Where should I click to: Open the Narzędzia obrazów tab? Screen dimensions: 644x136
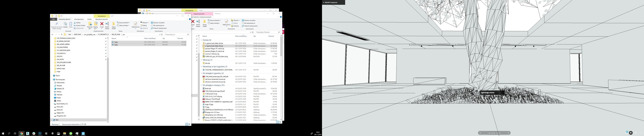[x=102, y=19]
